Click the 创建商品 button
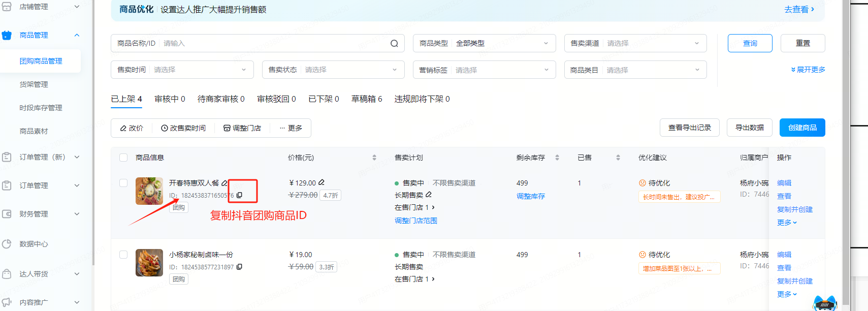Viewport: 868px width, 311px height. pyautogui.click(x=802, y=128)
